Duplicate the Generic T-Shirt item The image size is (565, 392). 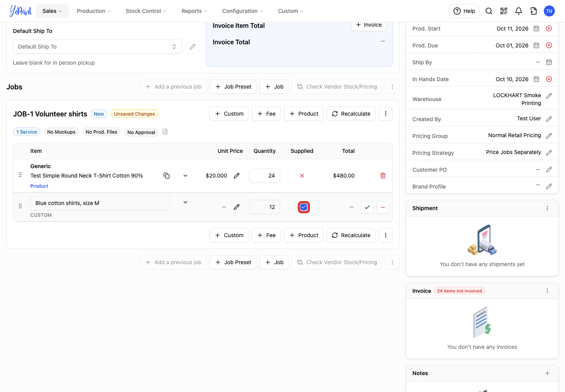[x=166, y=176]
